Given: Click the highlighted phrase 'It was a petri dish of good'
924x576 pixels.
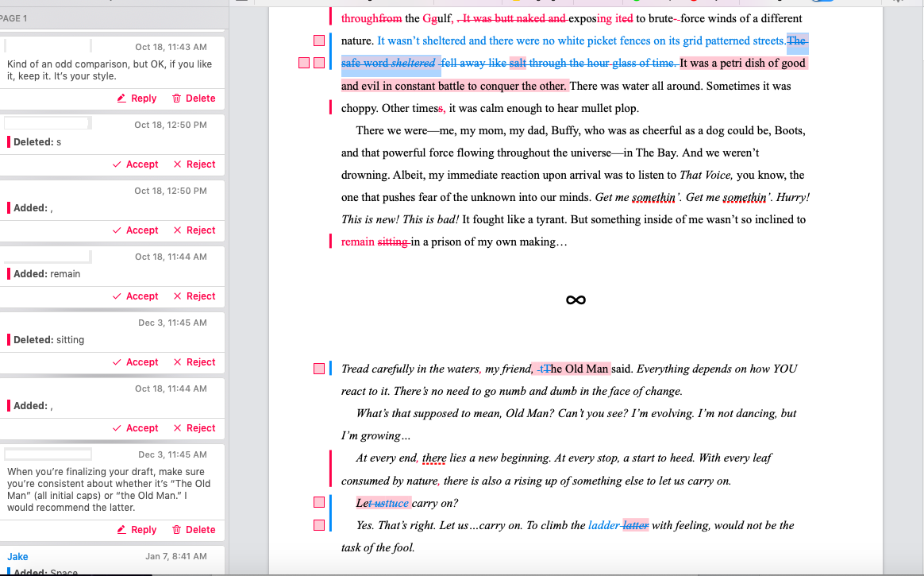Looking at the screenshot, I should [x=742, y=63].
